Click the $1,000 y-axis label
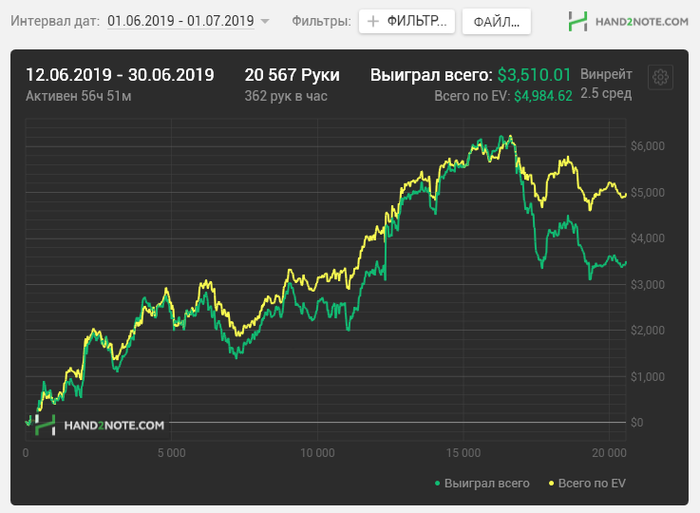Image resolution: width=700 pixels, height=513 pixels. [647, 377]
